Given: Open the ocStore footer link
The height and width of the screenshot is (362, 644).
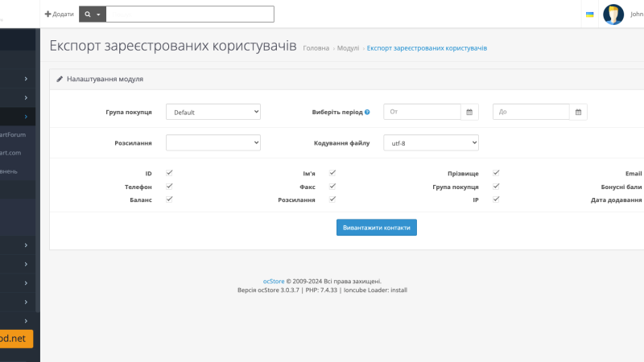Looking at the screenshot, I should (274, 281).
